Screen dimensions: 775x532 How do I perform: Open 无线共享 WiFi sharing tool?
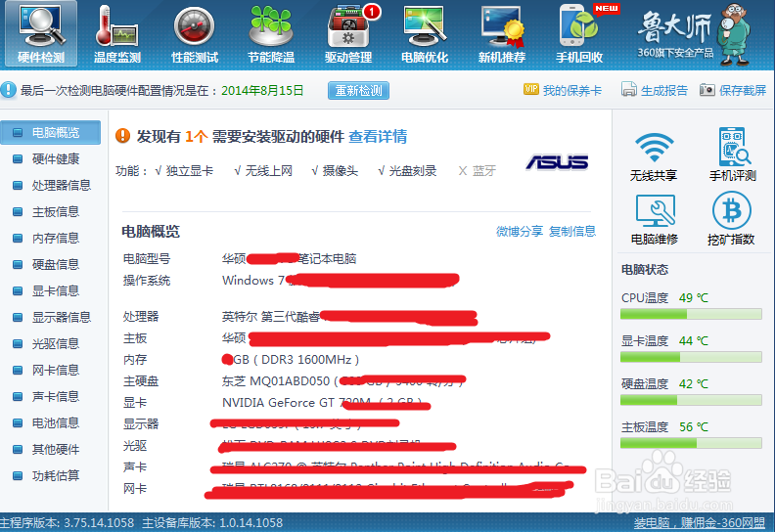coord(654,156)
